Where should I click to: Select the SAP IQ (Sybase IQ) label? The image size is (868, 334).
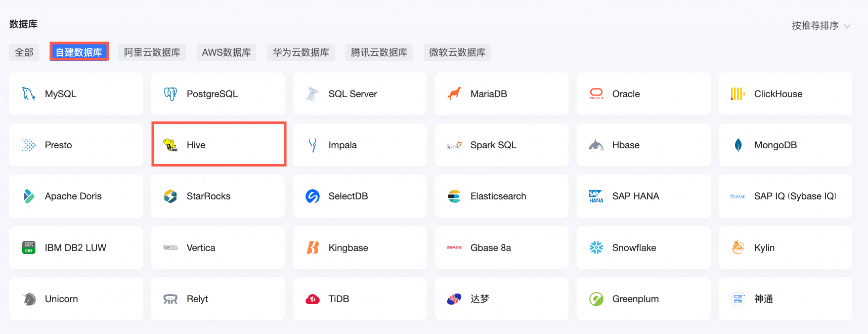[795, 196]
